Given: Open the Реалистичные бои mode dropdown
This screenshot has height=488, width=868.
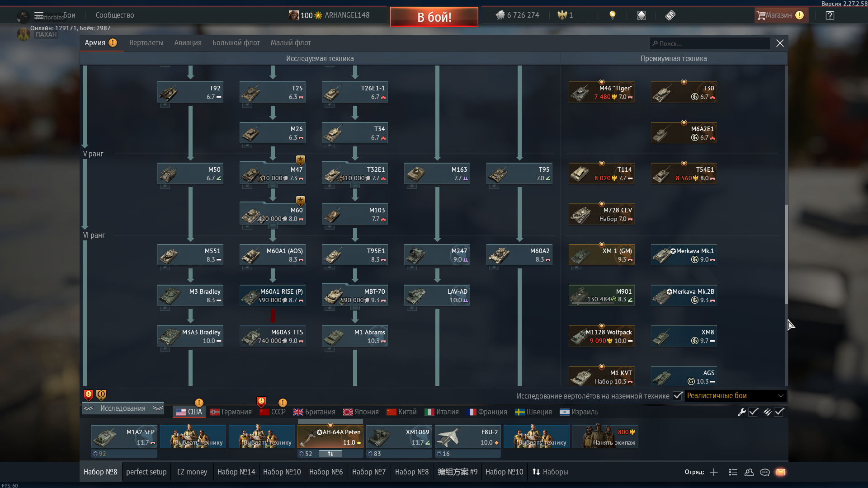Looking at the screenshot, I should pos(736,396).
